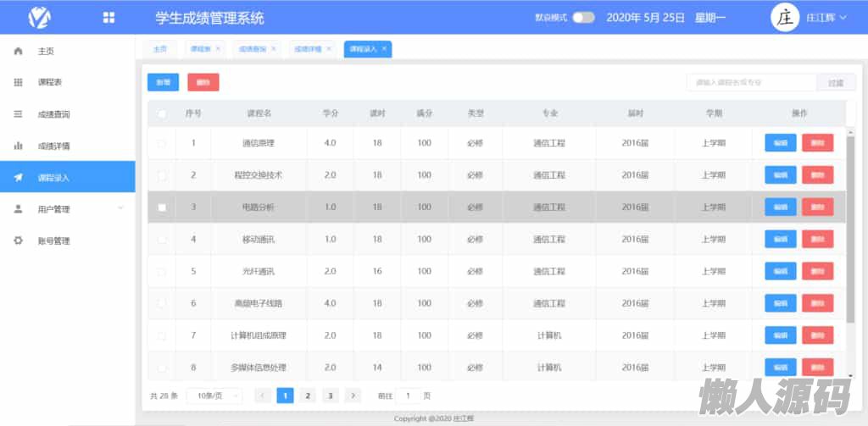Image resolution: width=868 pixels, height=426 pixels.
Task: Close the 课程表 tab with its X
Action: tap(218, 49)
